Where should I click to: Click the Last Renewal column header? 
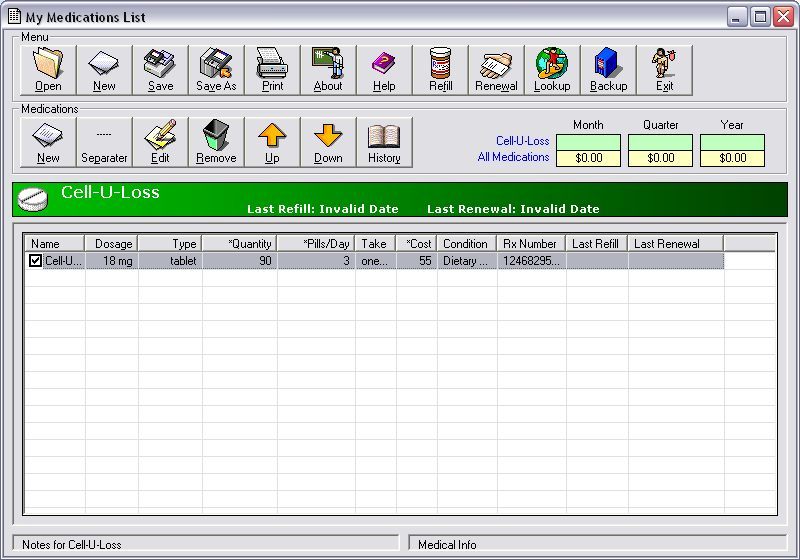[676, 244]
